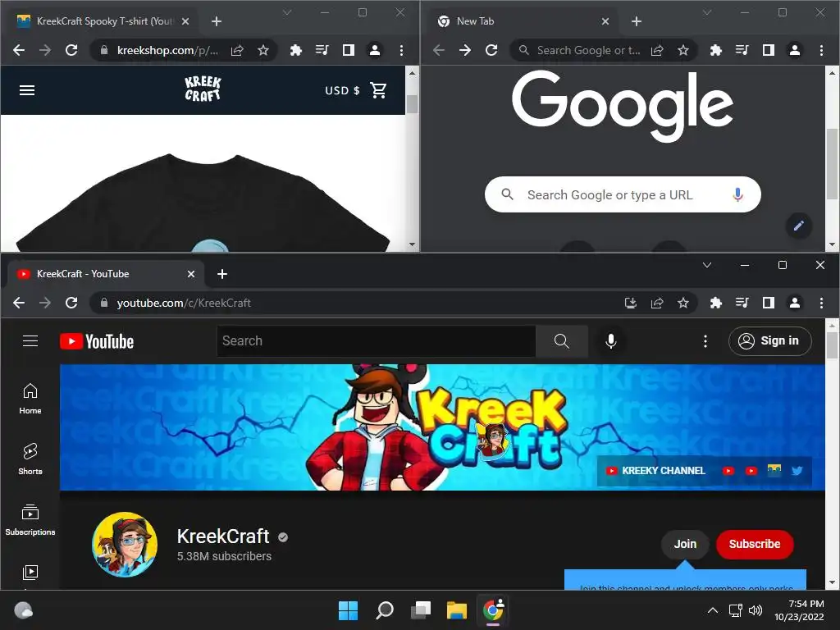Toggle side panel in KreekShop window
The height and width of the screenshot is (630, 840).
(x=348, y=50)
